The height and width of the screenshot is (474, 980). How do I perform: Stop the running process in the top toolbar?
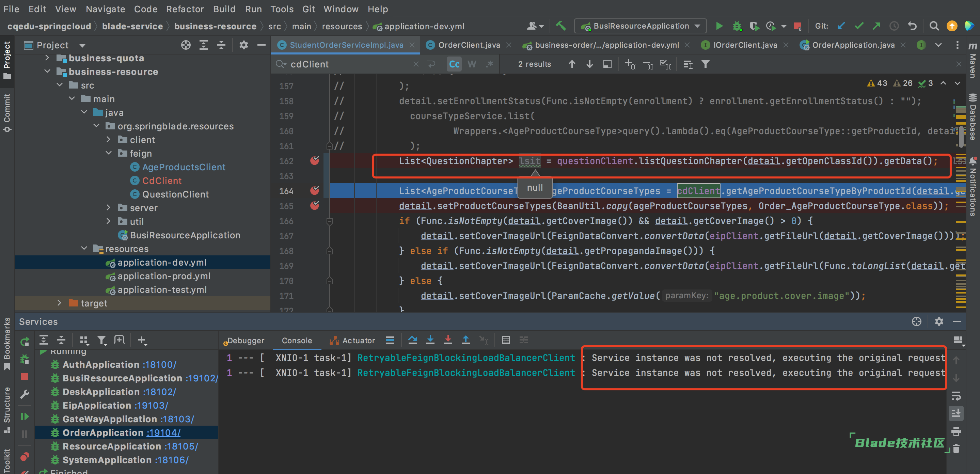click(797, 26)
